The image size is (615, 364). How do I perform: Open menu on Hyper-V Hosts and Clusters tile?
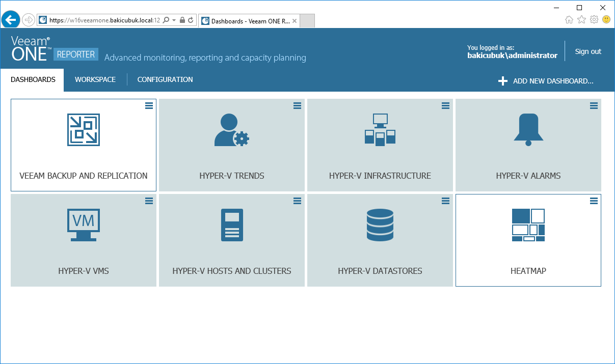pyautogui.click(x=297, y=201)
